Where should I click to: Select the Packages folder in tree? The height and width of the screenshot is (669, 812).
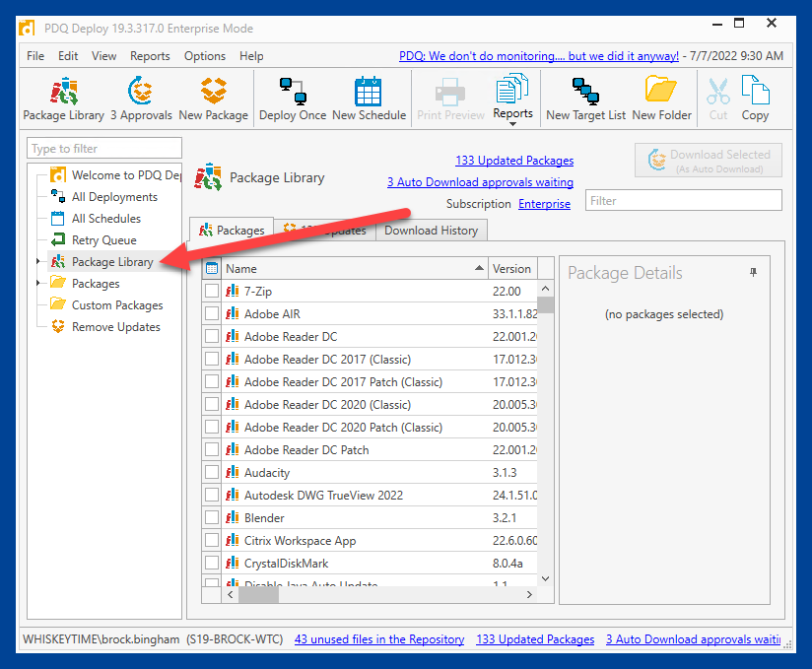[x=86, y=284]
